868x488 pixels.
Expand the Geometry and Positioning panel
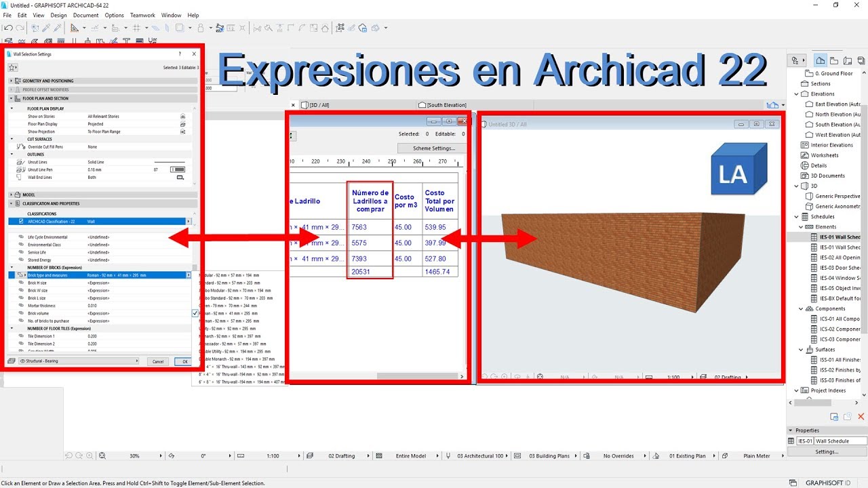tap(13, 81)
